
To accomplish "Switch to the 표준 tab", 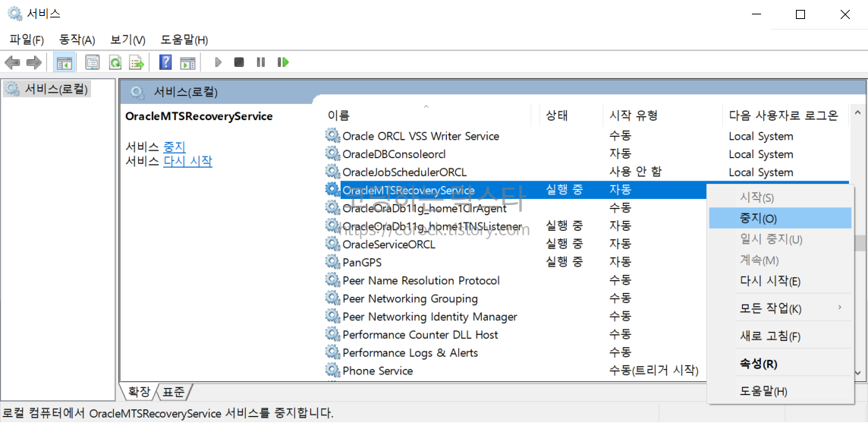I will pyautogui.click(x=174, y=392).
